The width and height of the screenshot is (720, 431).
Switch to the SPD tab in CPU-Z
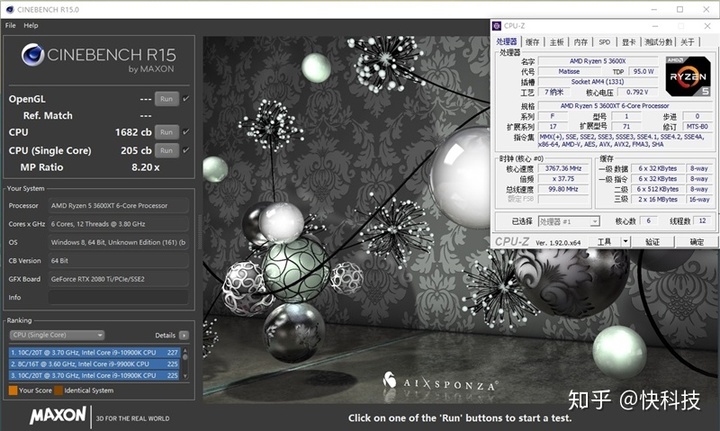coord(604,42)
